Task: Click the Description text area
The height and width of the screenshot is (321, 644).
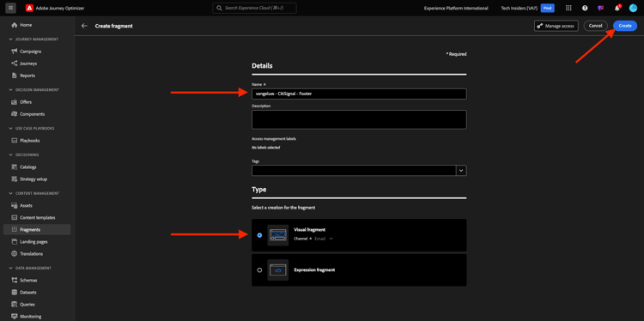Action: point(359,119)
